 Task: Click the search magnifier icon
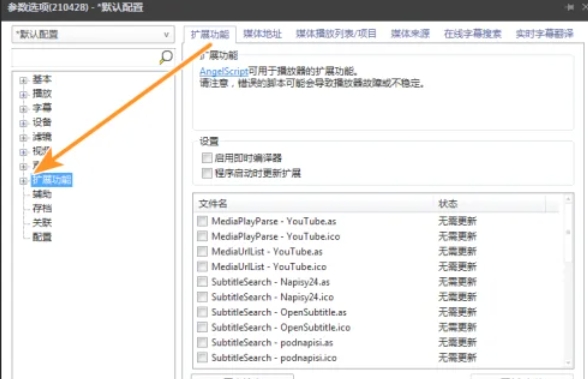click(x=166, y=57)
